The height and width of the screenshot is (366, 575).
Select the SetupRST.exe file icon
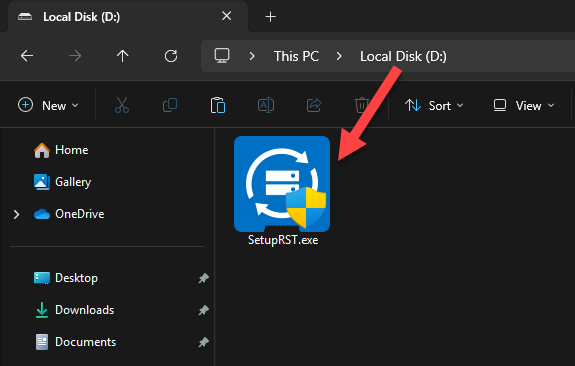(x=282, y=184)
